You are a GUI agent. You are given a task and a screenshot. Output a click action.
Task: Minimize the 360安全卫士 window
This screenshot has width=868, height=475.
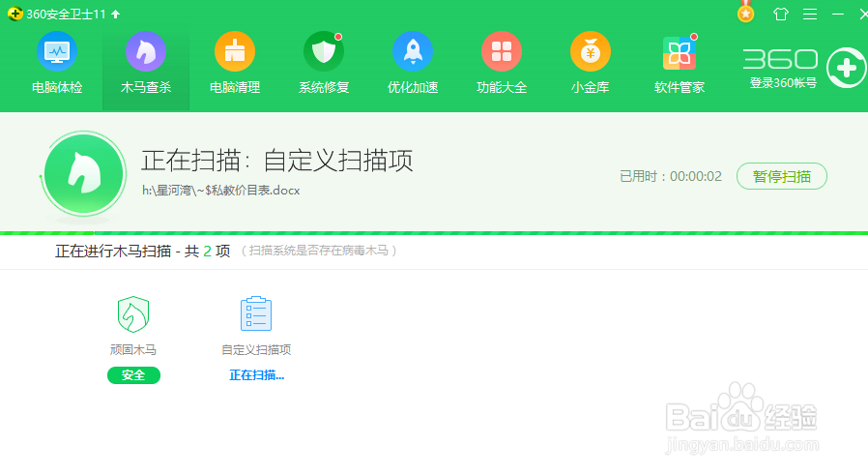tap(838, 14)
